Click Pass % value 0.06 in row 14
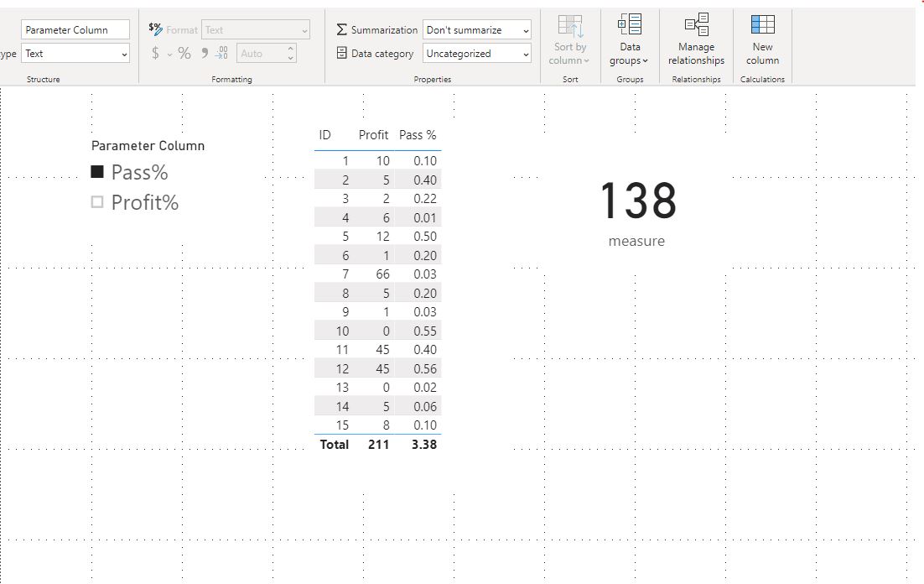Image resolution: width=924 pixels, height=584 pixels. point(425,406)
